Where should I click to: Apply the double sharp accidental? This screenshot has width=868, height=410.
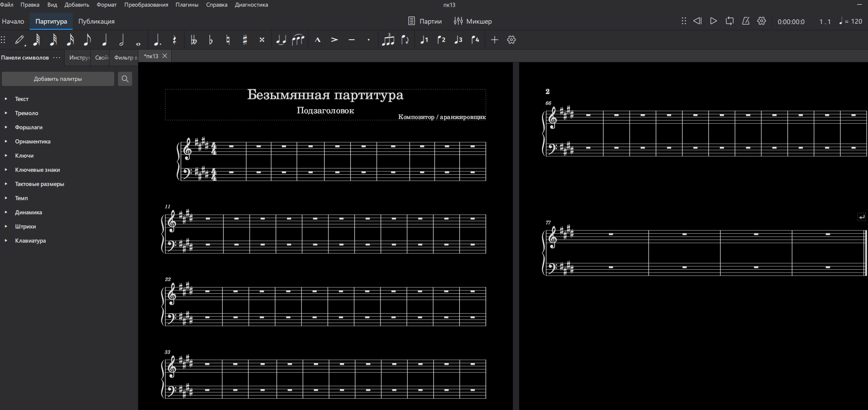[261, 40]
